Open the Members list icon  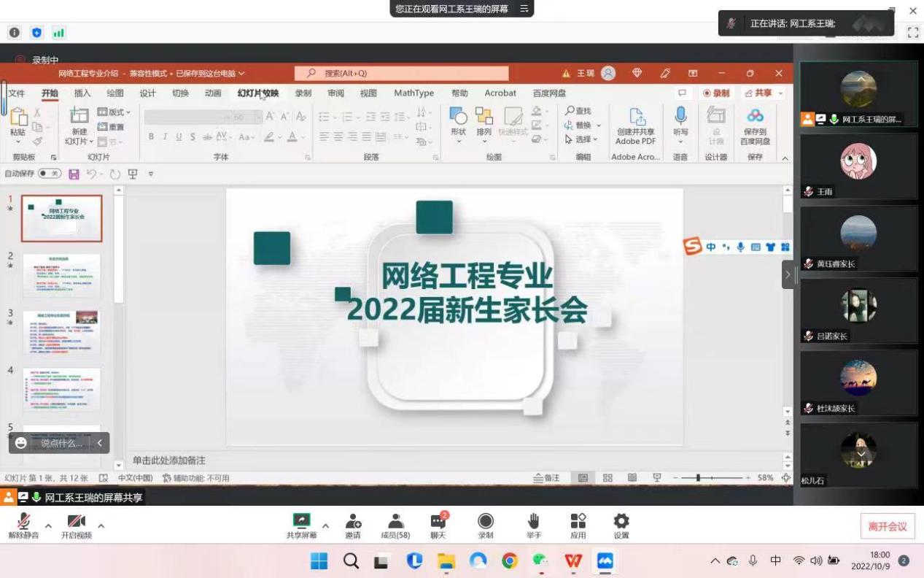(x=395, y=521)
